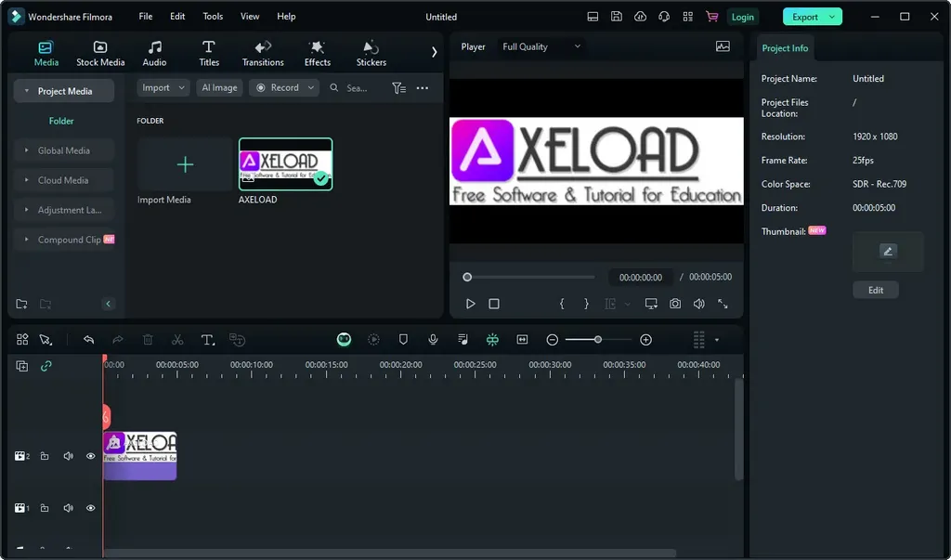This screenshot has height=560, width=951.
Task: Click the Login button
Action: click(x=742, y=17)
